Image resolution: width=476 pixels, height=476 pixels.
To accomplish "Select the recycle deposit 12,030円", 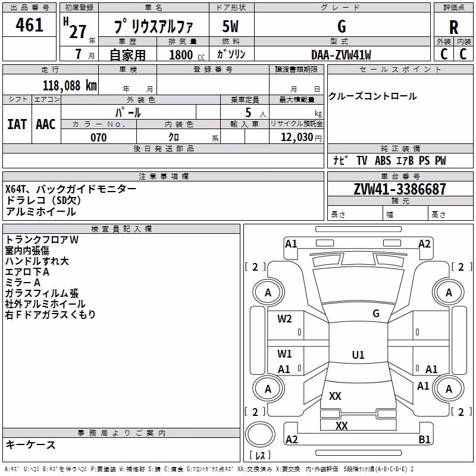I will [301, 137].
